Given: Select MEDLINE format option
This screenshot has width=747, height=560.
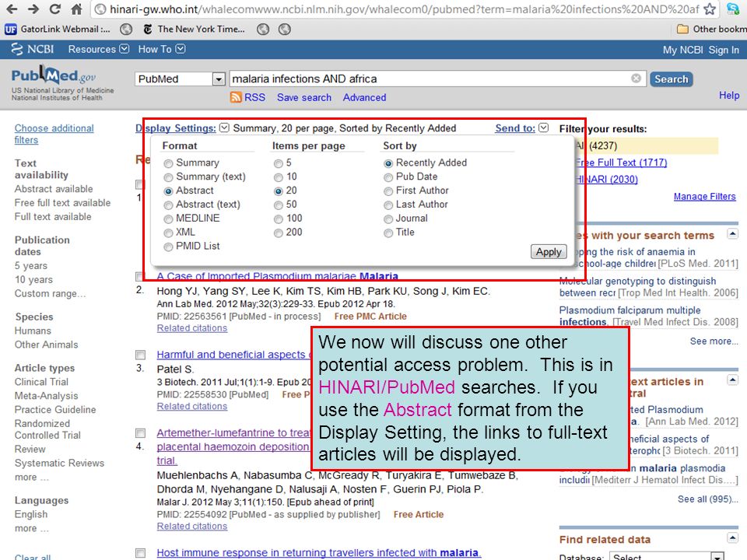Looking at the screenshot, I should [168, 219].
